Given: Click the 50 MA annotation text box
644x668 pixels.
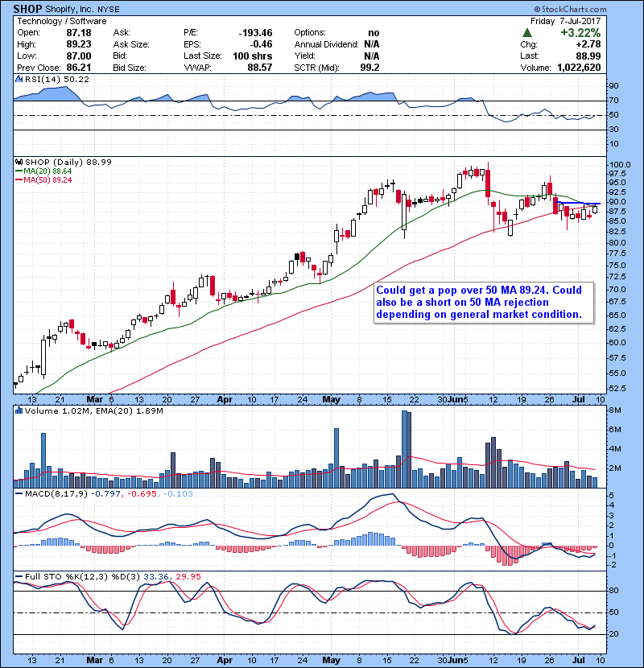Looking at the screenshot, I should (483, 303).
